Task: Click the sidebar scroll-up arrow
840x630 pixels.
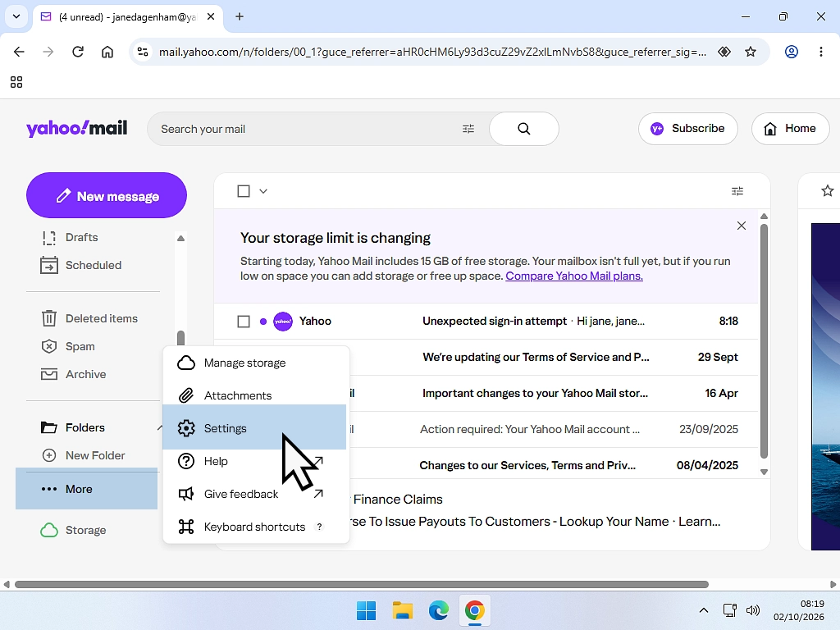Action: (181, 238)
